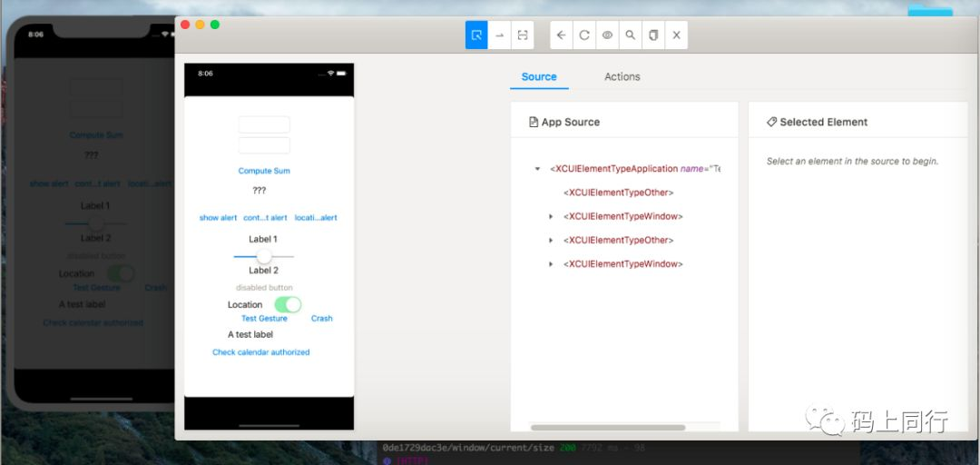The height and width of the screenshot is (465, 980).
Task: Start recording with the eye icon
Action: pos(607,35)
